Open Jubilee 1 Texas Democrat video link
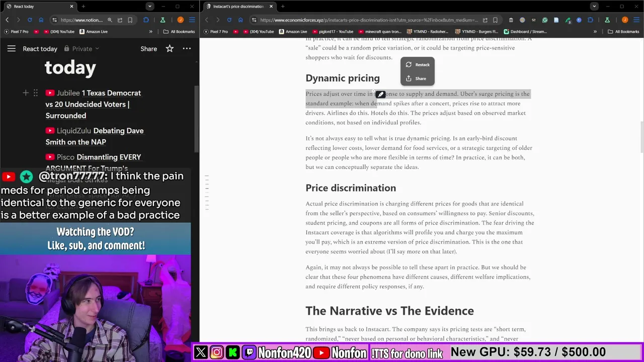Image resolution: width=644 pixels, height=362 pixels. coord(94,104)
